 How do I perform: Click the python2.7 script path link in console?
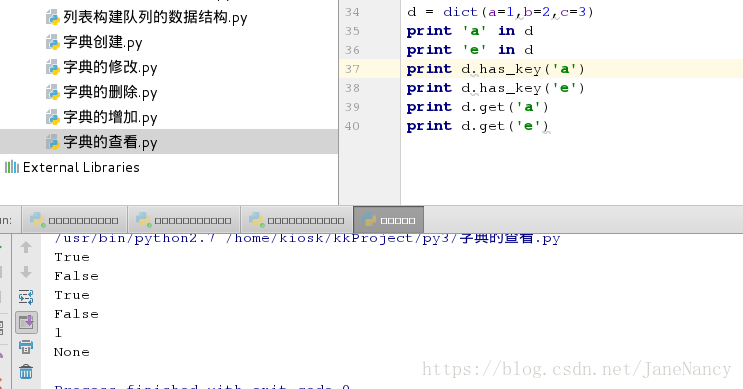pos(307,238)
